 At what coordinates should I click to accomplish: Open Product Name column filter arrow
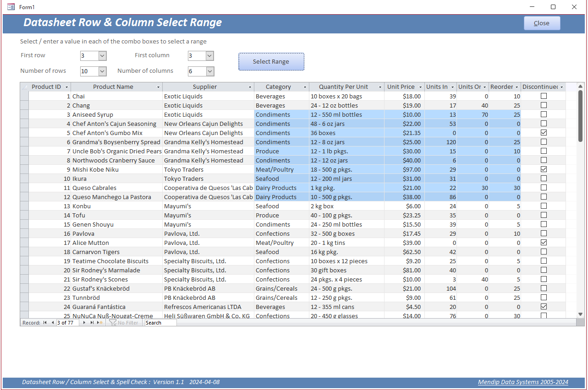[x=159, y=87]
